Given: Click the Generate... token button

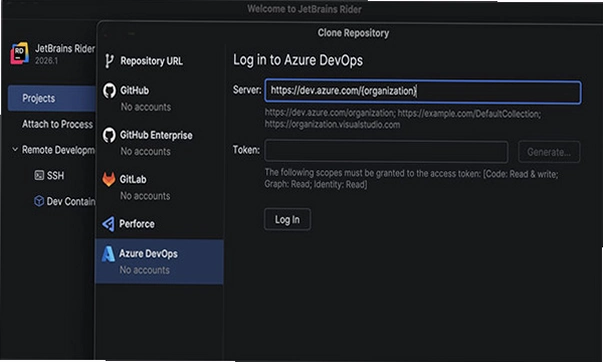Looking at the screenshot, I should 549,152.
